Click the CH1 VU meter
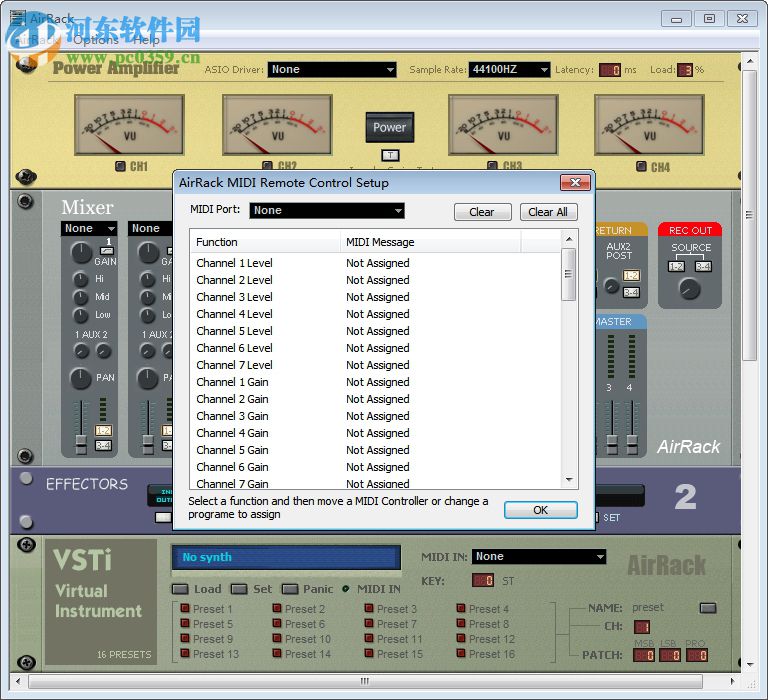 point(129,125)
